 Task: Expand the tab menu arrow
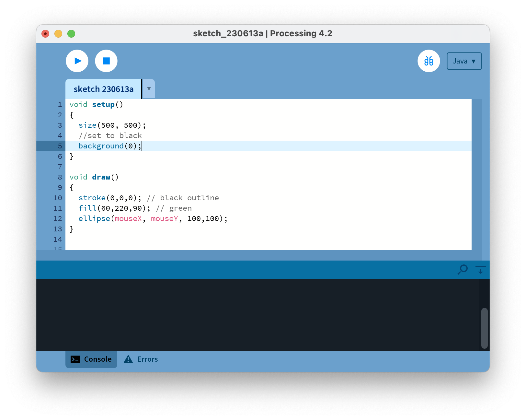point(149,88)
